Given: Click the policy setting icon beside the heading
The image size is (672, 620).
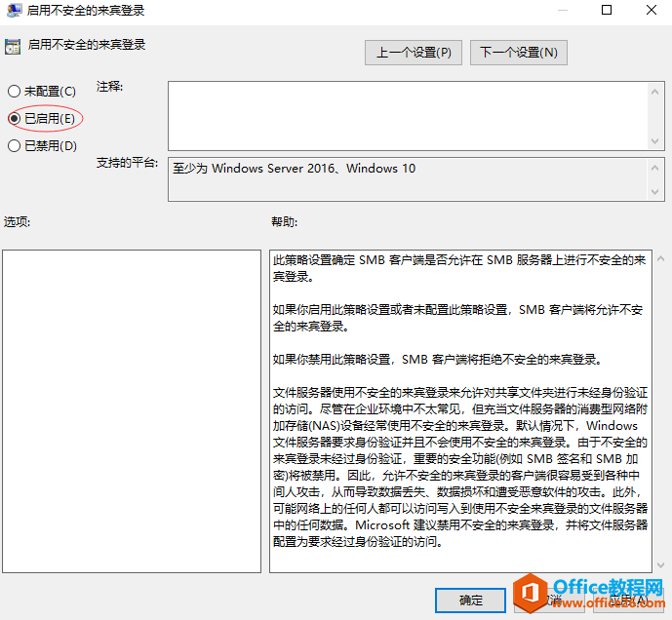Looking at the screenshot, I should (x=13, y=45).
